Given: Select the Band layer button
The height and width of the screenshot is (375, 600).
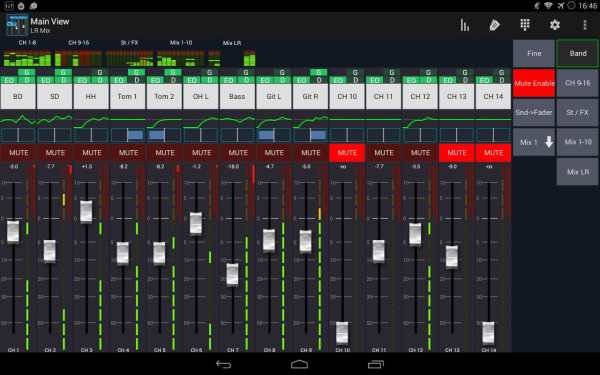Looking at the screenshot, I should tap(577, 53).
